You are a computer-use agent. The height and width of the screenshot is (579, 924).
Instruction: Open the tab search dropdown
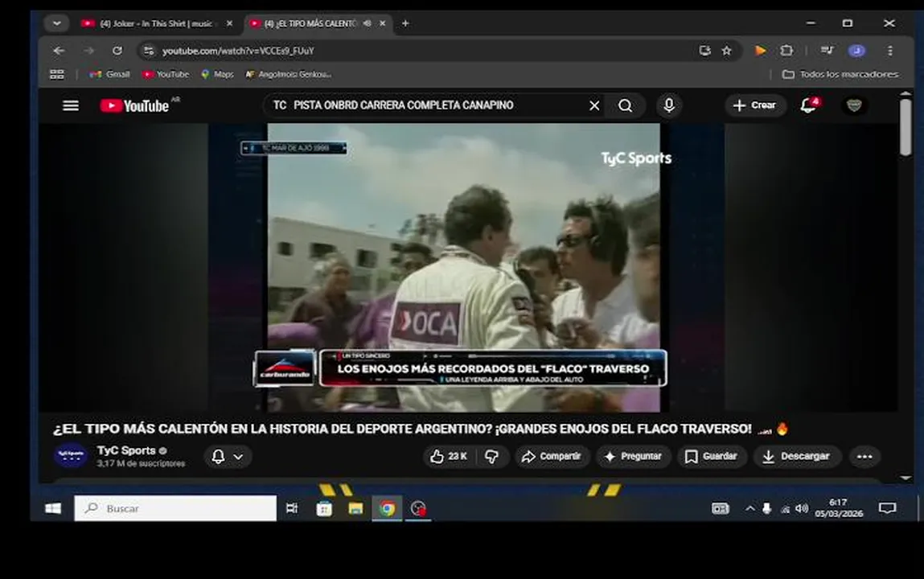pyautogui.click(x=56, y=23)
